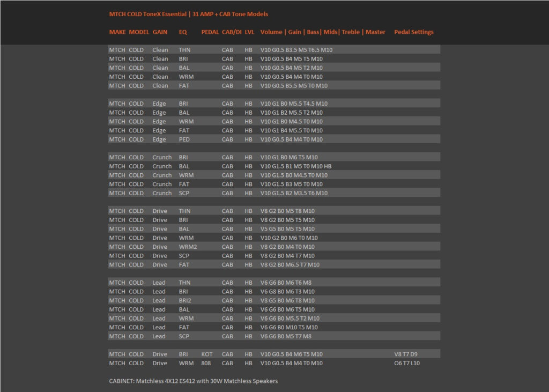This screenshot has height=392, width=549.
Task: Select settings 'V10 G1.5 B3 M5 T0 M10'
Action: point(291,184)
